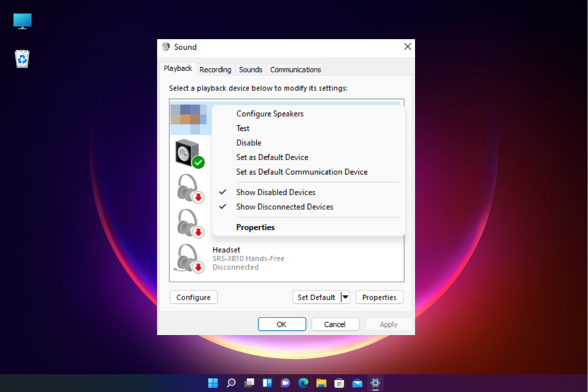Open Task View on the taskbar

point(249,383)
